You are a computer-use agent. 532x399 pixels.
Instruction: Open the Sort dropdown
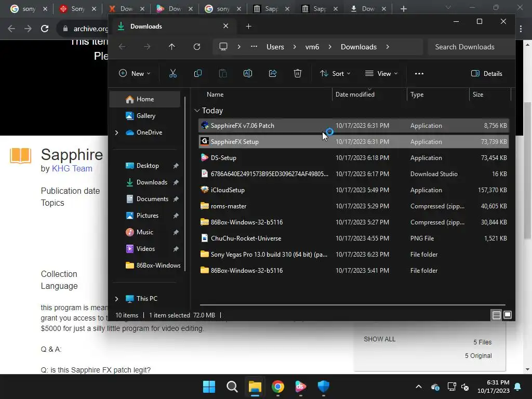tap(335, 73)
